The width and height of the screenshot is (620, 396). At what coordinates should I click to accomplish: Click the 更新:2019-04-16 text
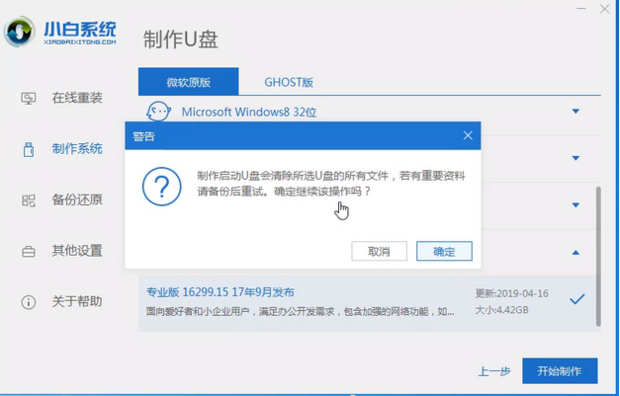(x=512, y=294)
